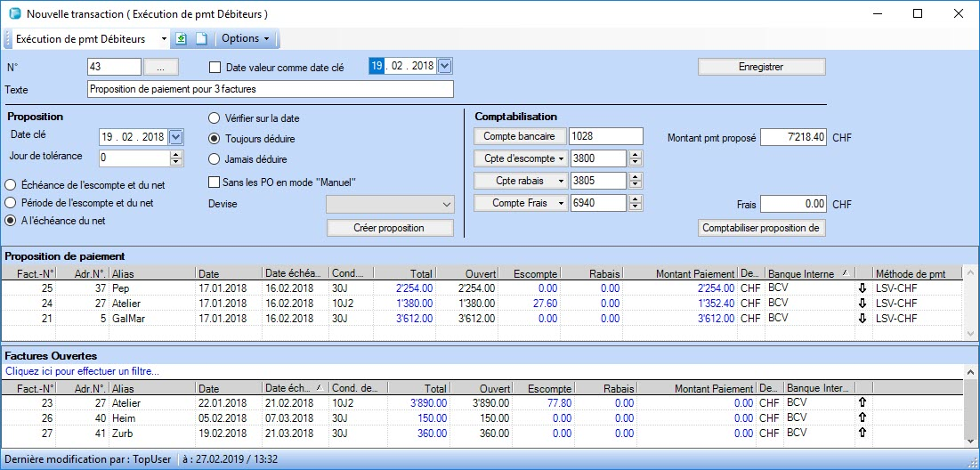Increase 'Jour de tolérance' with the up spinner
Viewport: 980px width, 470px height.
coord(176,154)
